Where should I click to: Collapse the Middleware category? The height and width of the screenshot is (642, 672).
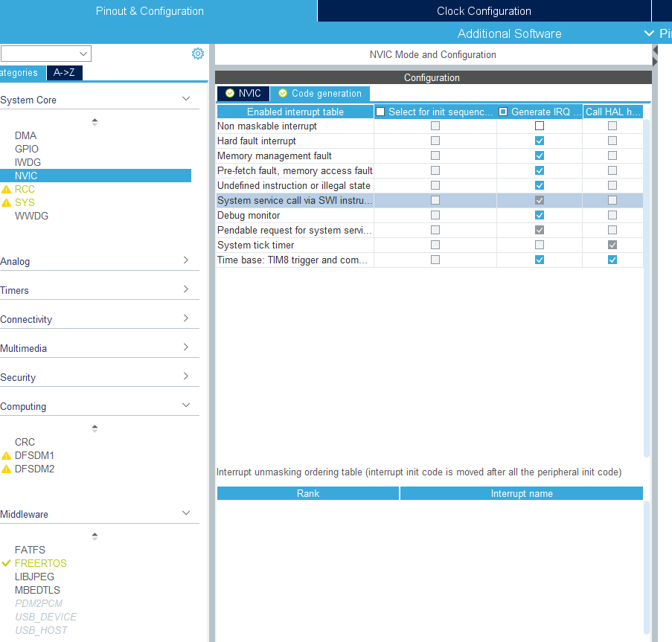pos(186,513)
